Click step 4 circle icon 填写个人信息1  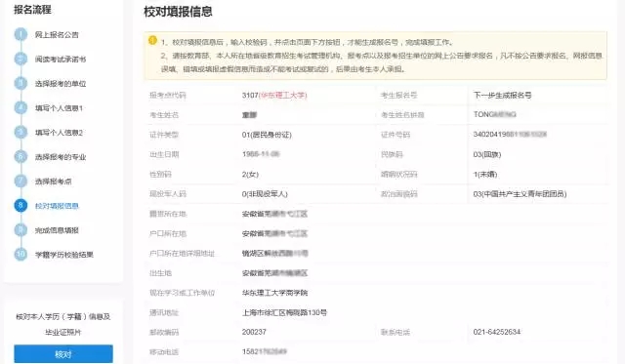coord(21,108)
